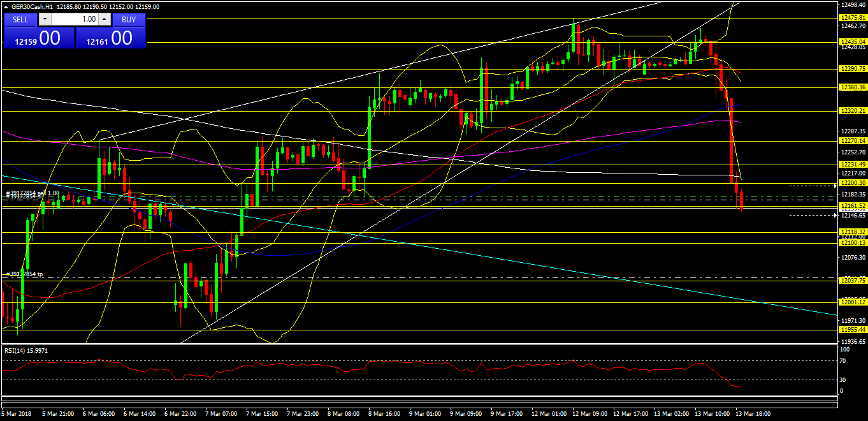Increase lot volume with the up arrow

point(105,19)
